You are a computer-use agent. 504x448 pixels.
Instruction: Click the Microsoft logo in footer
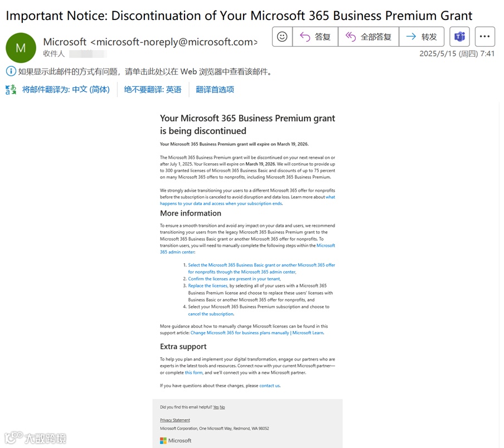176,440
